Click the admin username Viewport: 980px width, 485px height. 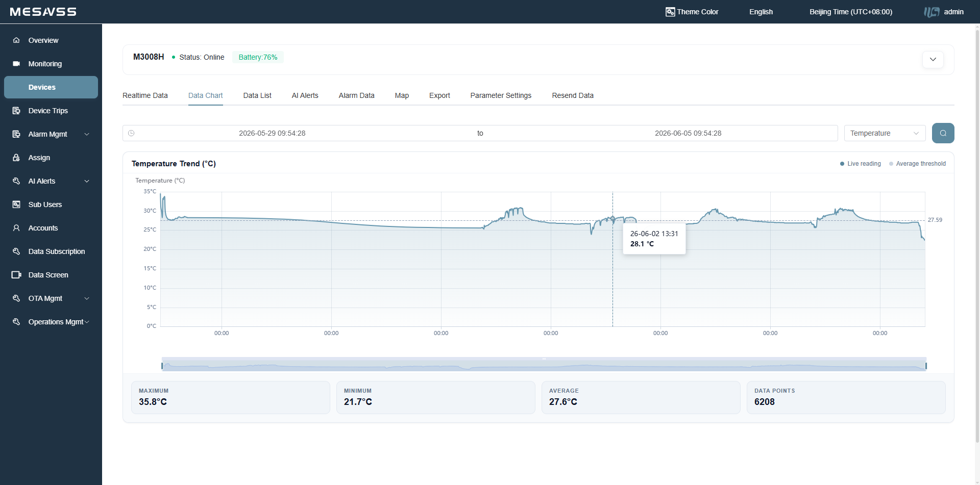coord(953,12)
